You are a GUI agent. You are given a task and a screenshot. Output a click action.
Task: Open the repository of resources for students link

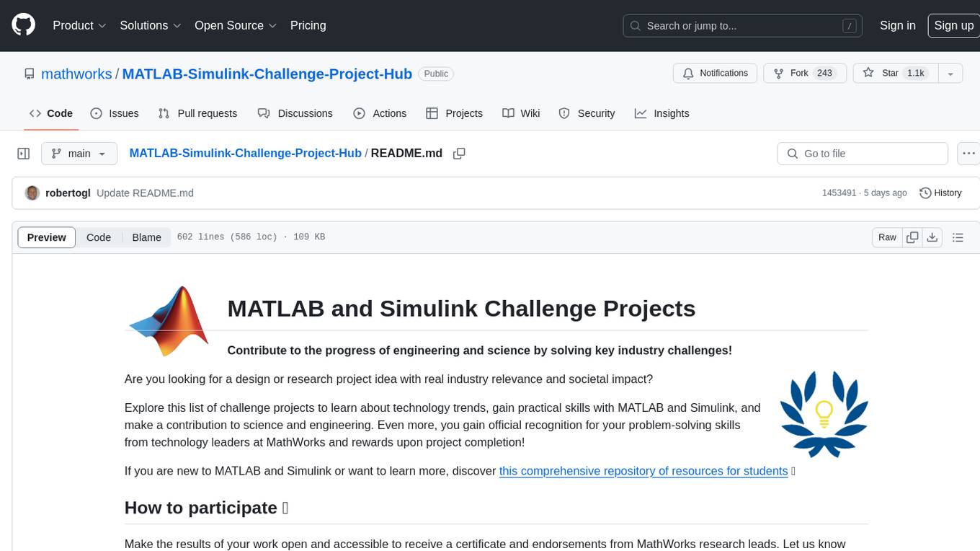(643, 471)
